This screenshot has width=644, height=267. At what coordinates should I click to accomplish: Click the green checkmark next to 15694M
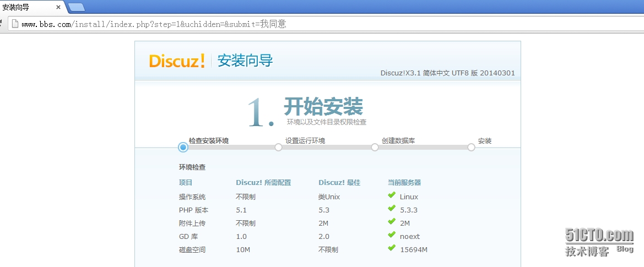391,248
